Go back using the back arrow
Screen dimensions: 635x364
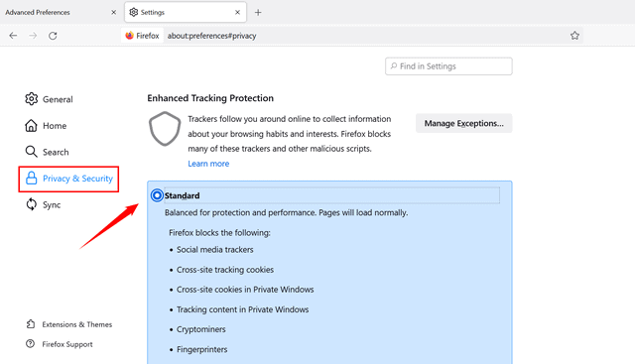tap(13, 36)
